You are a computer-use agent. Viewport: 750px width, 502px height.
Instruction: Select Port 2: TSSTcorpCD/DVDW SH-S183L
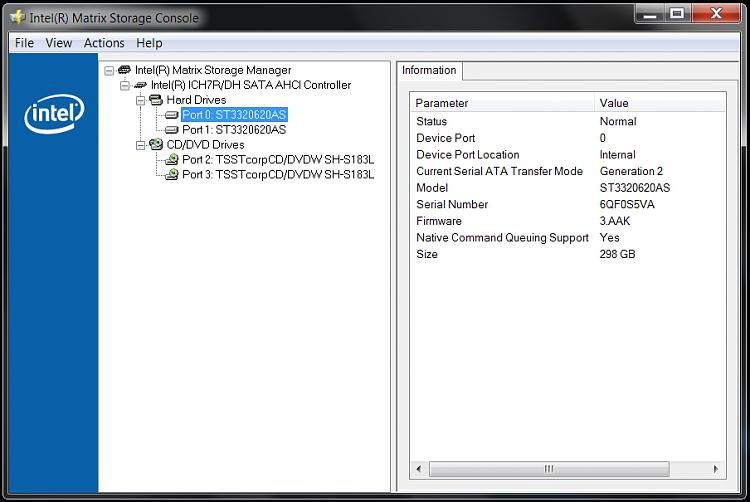[x=278, y=159]
